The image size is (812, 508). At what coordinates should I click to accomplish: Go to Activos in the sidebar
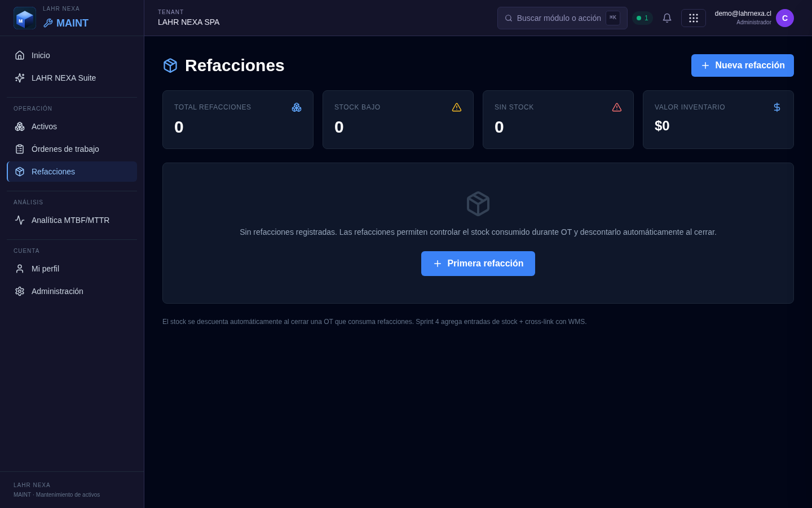pos(72,126)
